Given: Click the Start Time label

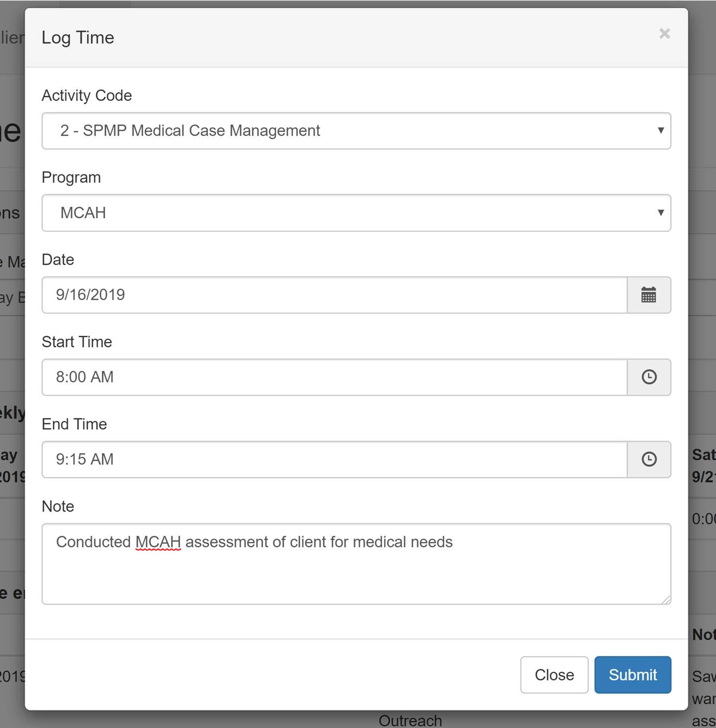Looking at the screenshot, I should (77, 342).
